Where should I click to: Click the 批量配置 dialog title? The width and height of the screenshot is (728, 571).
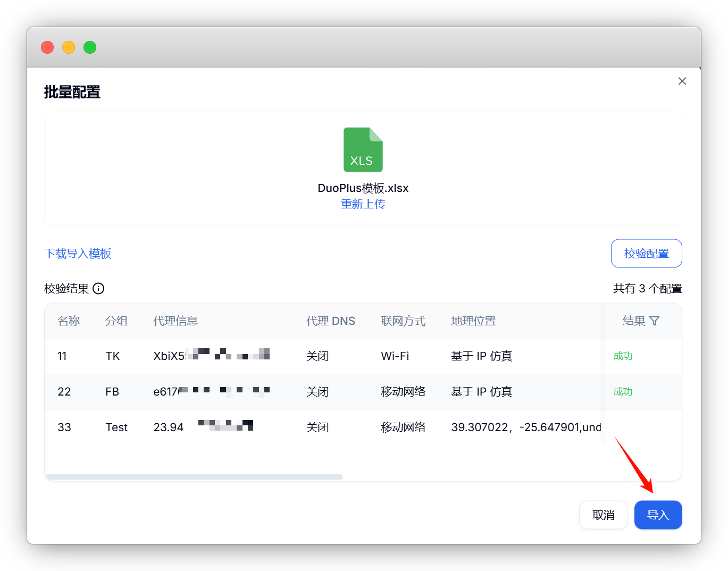[x=72, y=93]
